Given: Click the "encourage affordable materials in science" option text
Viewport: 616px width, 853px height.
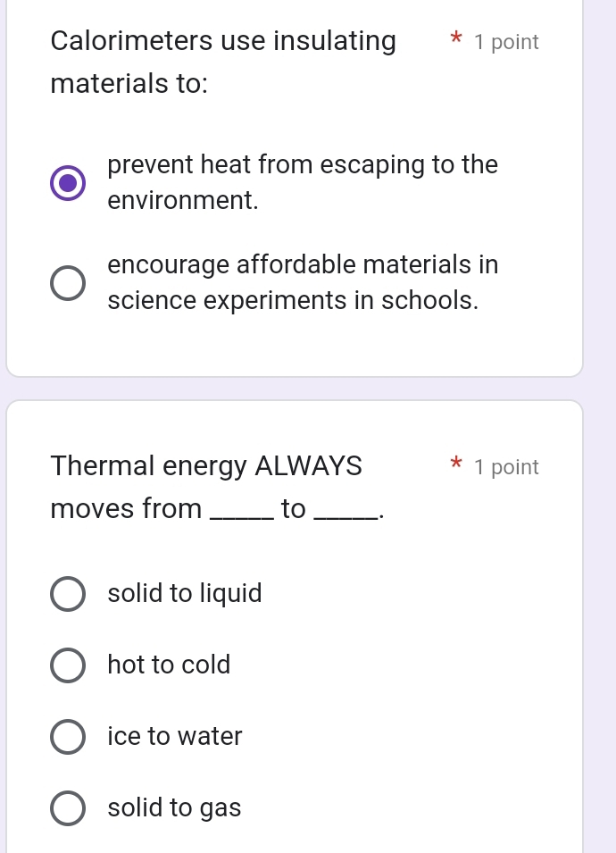Looking at the screenshot, I should point(302,283).
